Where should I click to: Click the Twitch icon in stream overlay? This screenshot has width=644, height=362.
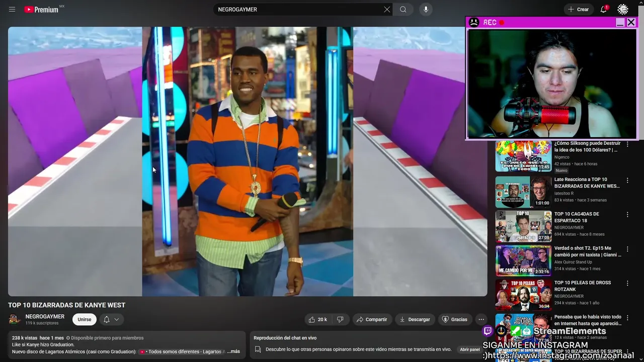488,331
